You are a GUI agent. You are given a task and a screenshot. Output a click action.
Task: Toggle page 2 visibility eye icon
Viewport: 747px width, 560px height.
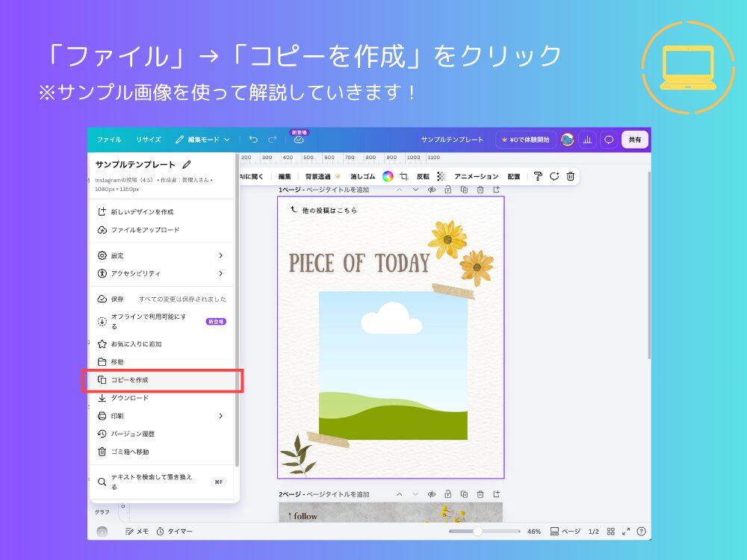[432, 494]
